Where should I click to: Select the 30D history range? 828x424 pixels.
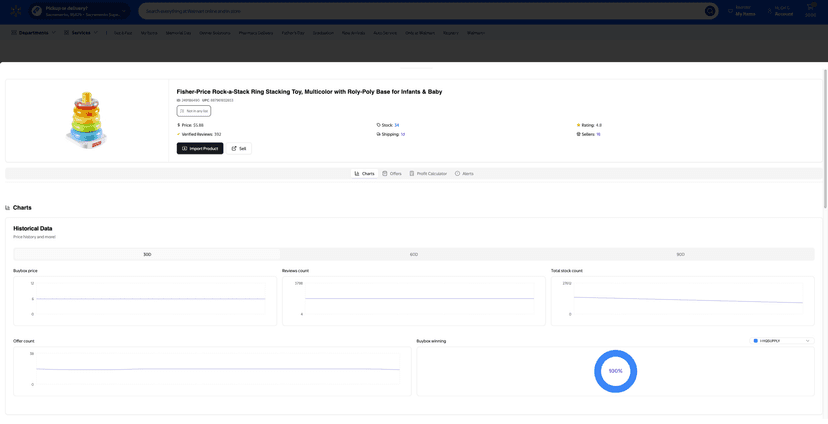147,255
